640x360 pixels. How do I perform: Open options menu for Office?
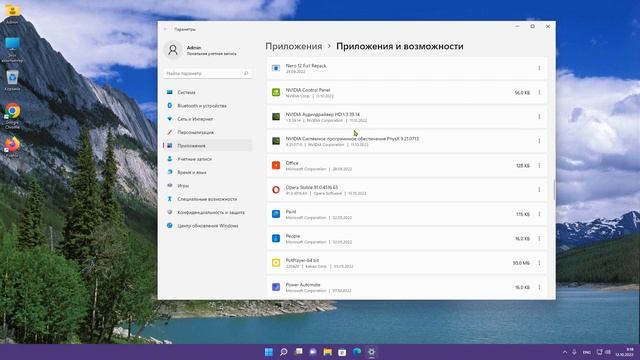tap(539, 165)
